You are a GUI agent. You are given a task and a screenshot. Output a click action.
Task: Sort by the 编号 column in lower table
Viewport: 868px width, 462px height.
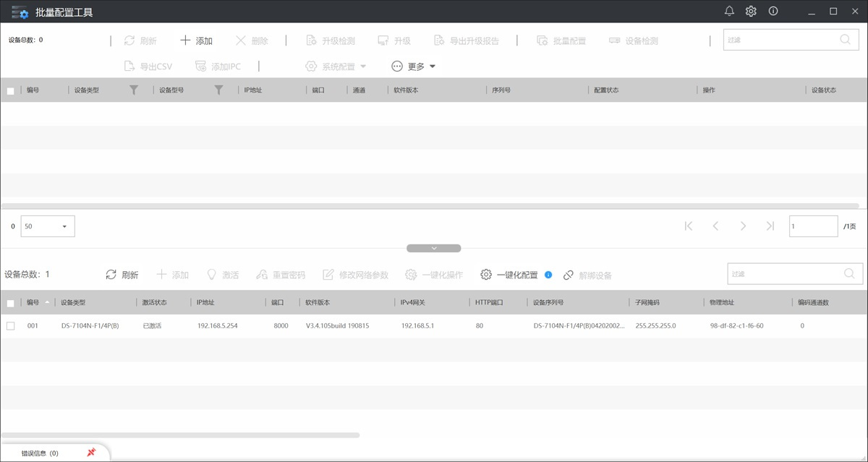(x=34, y=302)
